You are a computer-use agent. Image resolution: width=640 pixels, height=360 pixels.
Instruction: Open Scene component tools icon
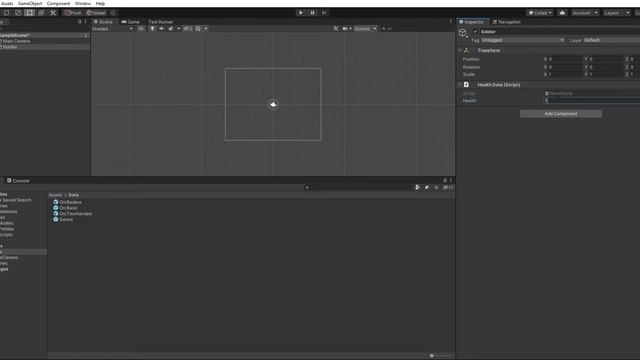coord(336,29)
